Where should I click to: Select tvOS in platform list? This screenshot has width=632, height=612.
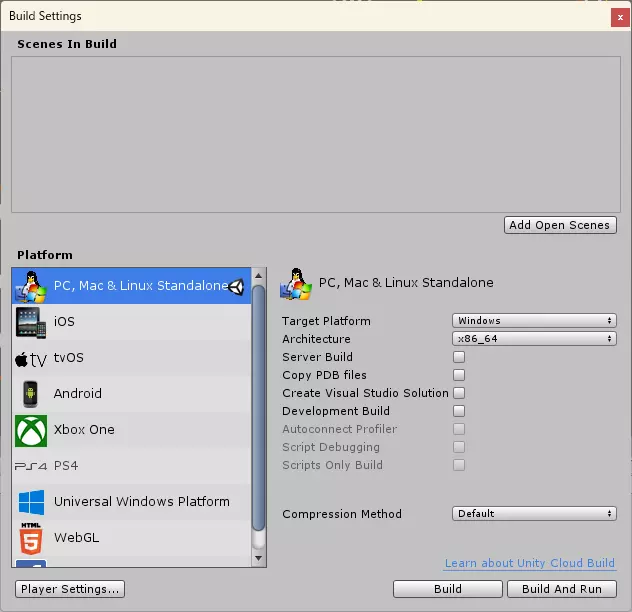(x=131, y=358)
